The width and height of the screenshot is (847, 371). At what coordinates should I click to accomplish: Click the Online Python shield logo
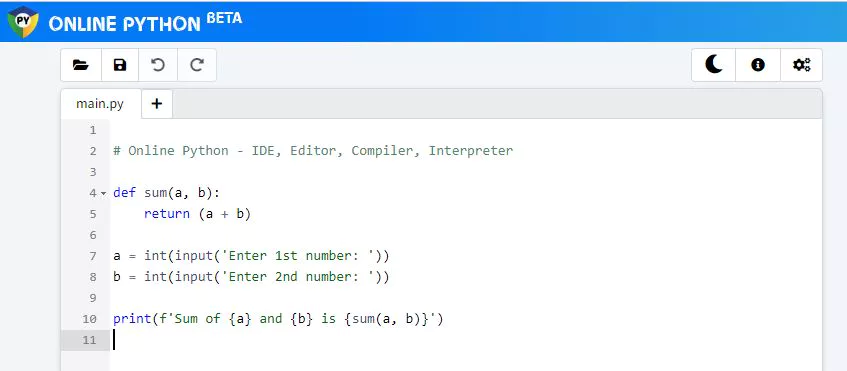tap(23, 22)
